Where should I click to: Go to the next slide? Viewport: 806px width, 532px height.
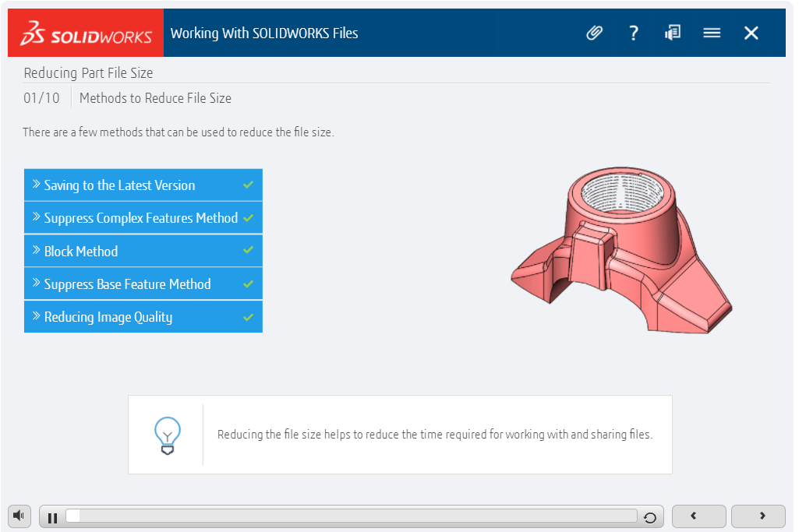coord(758,516)
